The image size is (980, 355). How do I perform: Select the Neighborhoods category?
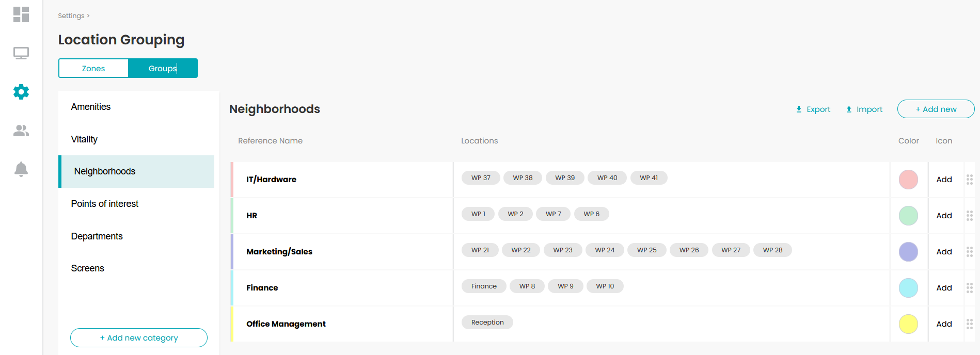136,171
